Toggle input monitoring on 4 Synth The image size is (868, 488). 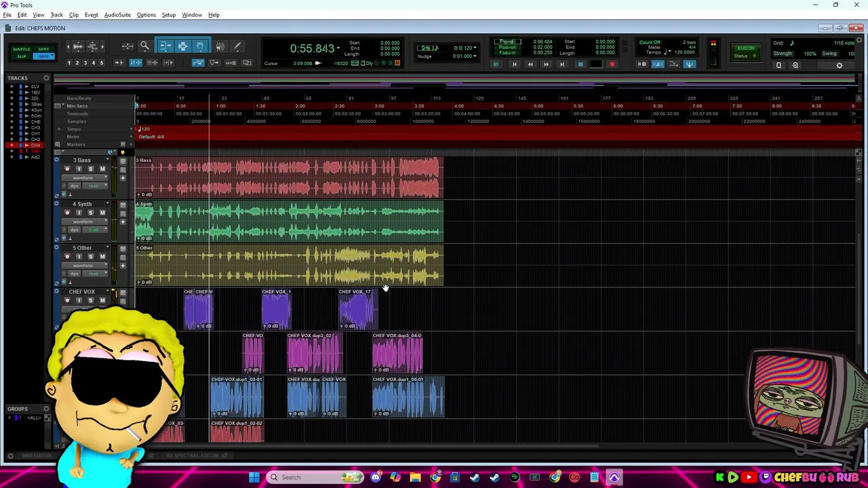[x=79, y=213]
